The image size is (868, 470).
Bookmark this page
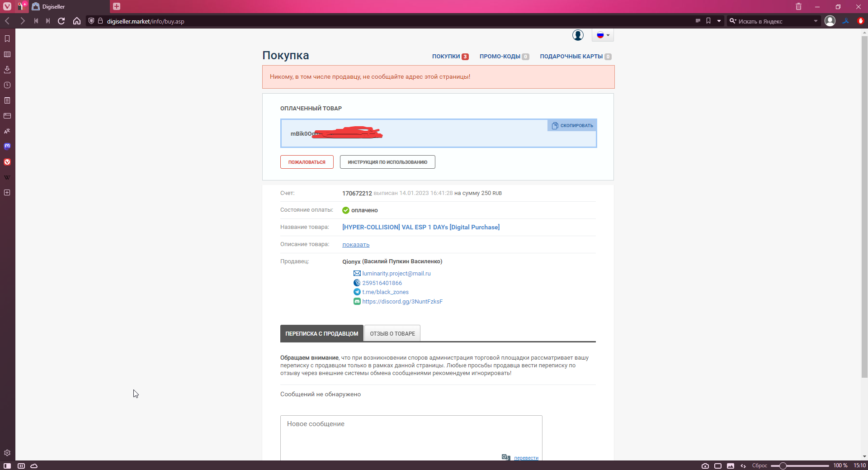pos(708,21)
